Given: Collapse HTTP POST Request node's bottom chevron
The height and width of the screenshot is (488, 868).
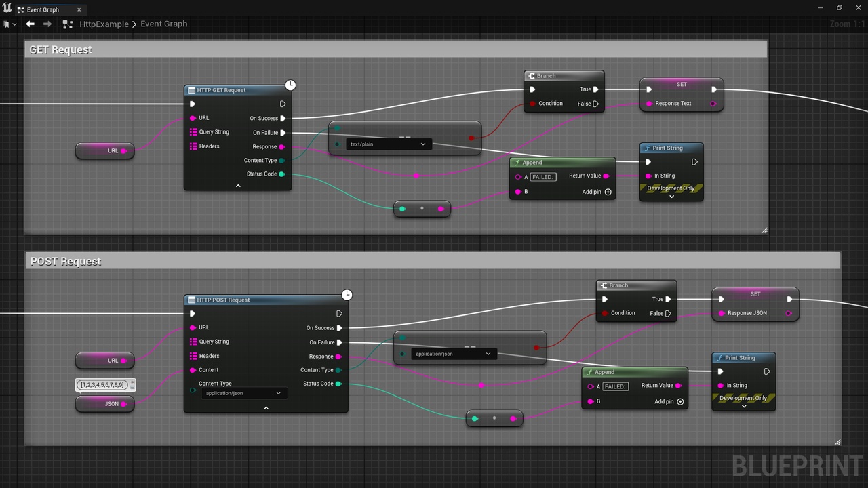Looking at the screenshot, I should pos(266,408).
